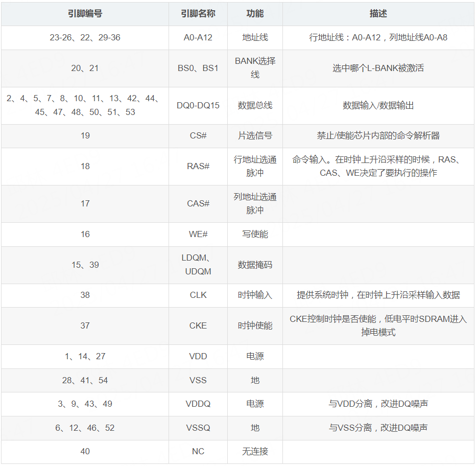Screen dimensions: 476x466
Task: Click description '与VSS分离，改进DQ噪声'
Action: [x=378, y=428]
